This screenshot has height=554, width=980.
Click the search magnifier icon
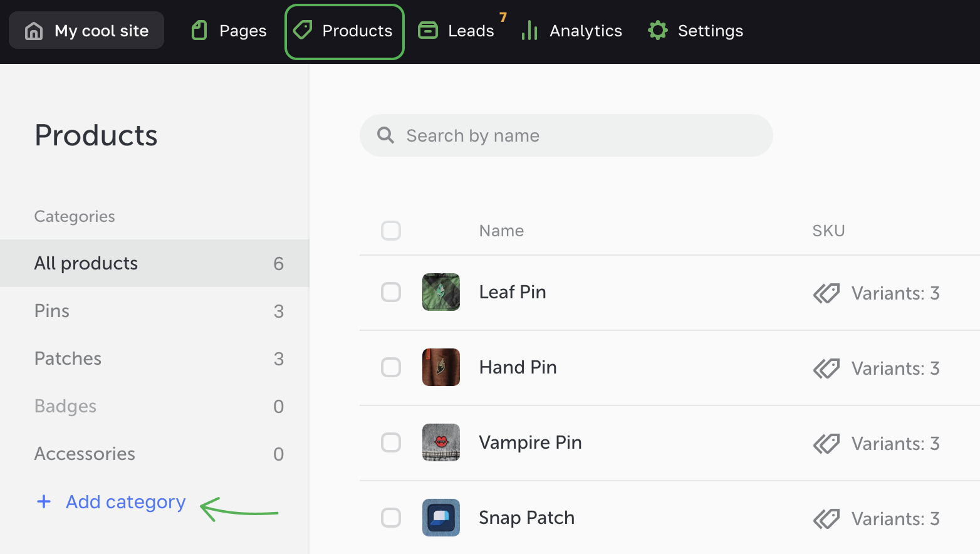[x=386, y=135]
